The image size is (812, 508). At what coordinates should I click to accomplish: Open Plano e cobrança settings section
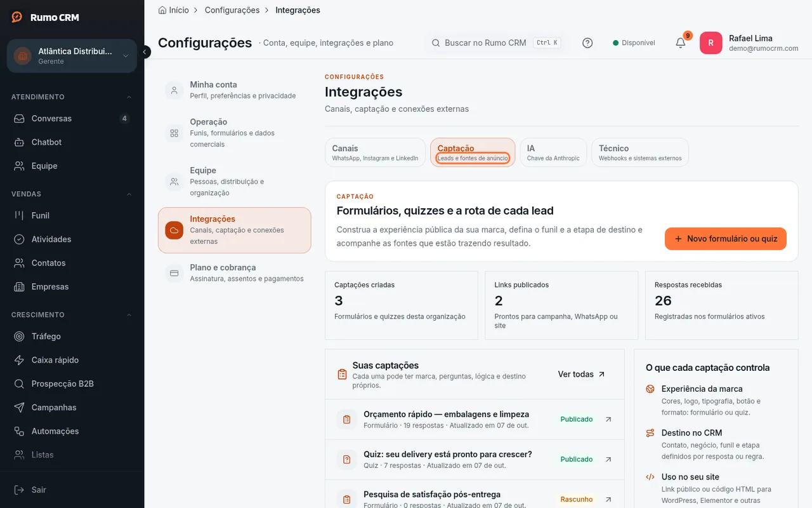click(x=234, y=273)
